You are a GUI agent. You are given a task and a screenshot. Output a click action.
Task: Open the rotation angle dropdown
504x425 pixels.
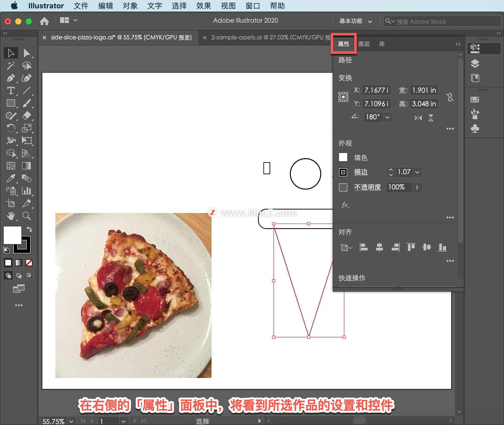point(387,117)
